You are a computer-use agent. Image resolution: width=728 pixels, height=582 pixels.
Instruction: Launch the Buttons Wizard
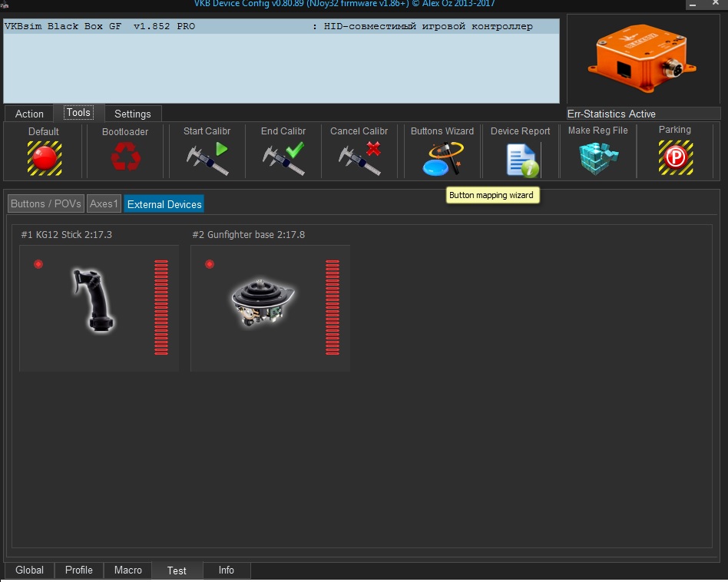(x=443, y=159)
